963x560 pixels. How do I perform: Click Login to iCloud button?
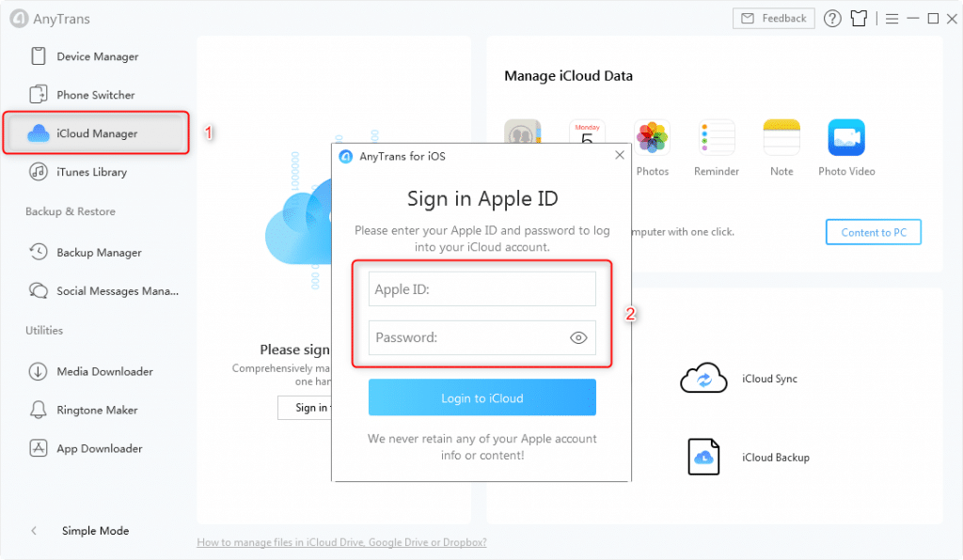(x=482, y=397)
